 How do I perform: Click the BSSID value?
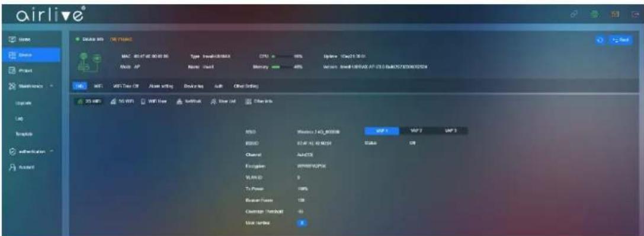315,143
